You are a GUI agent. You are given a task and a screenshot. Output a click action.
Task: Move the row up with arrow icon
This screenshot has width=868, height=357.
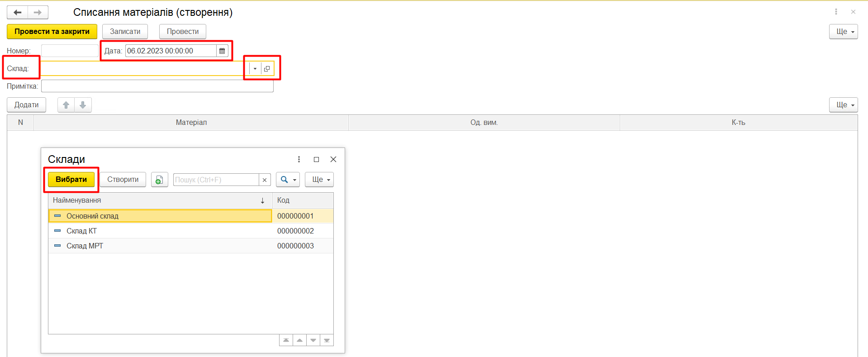(x=66, y=105)
